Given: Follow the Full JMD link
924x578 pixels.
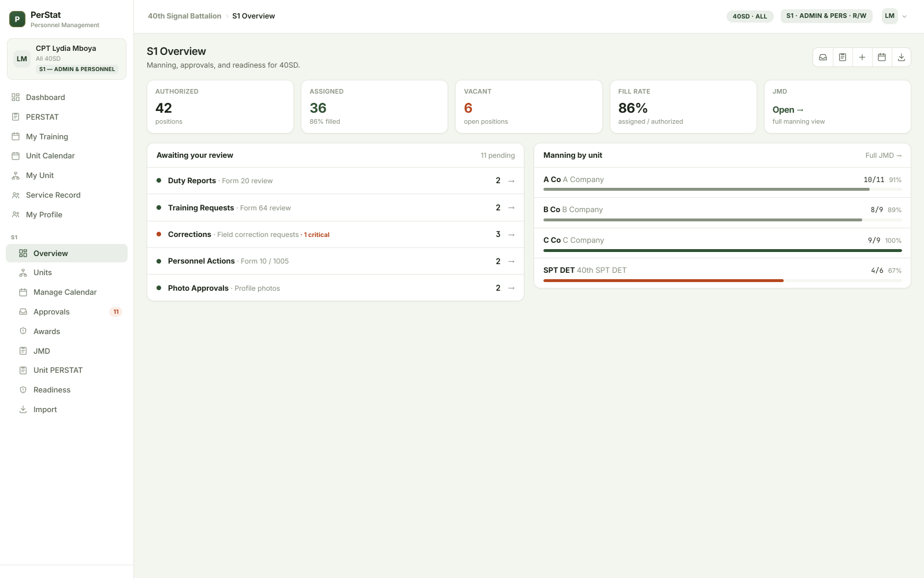Looking at the screenshot, I should coord(883,155).
